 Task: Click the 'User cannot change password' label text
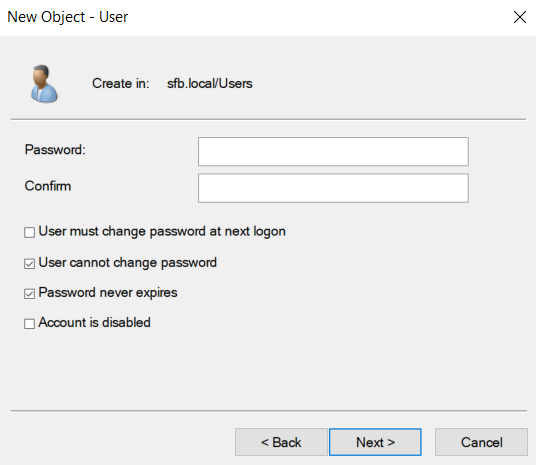click(128, 263)
